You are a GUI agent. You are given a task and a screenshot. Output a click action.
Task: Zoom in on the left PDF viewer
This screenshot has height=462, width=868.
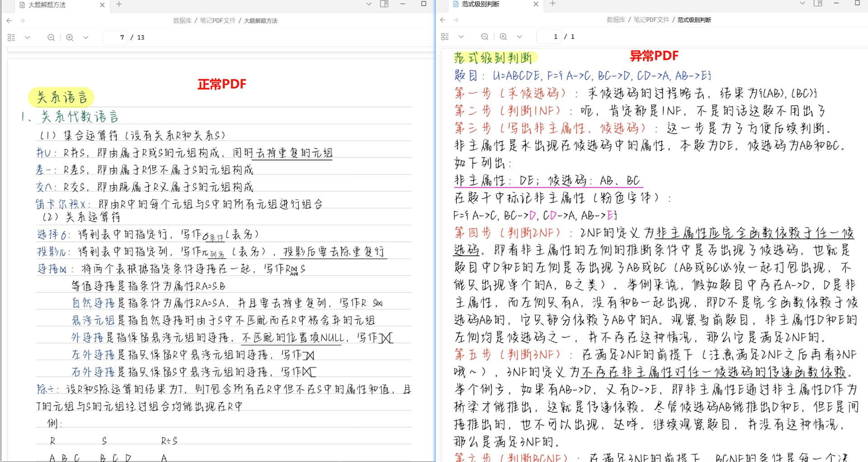[70, 38]
